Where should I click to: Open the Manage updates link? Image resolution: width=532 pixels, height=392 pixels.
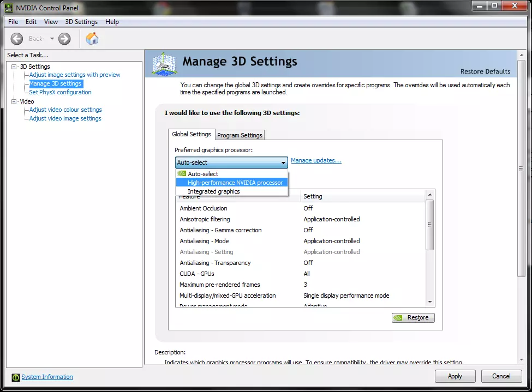tap(316, 160)
